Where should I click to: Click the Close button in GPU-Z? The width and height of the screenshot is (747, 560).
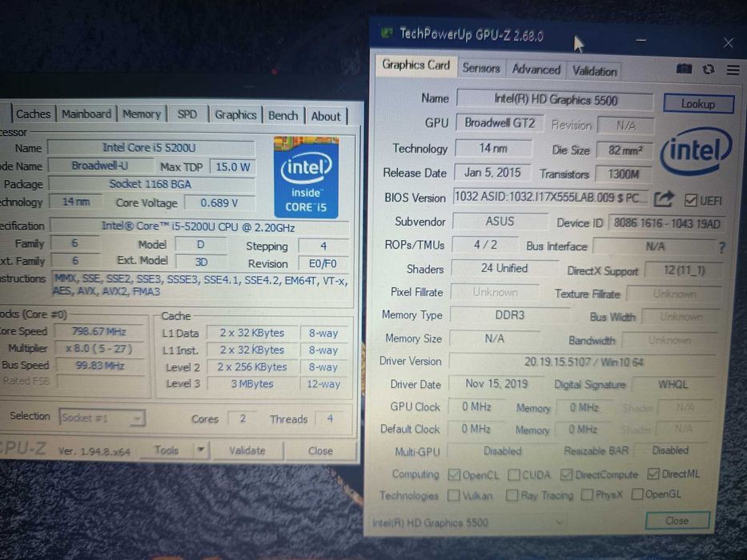[677, 521]
